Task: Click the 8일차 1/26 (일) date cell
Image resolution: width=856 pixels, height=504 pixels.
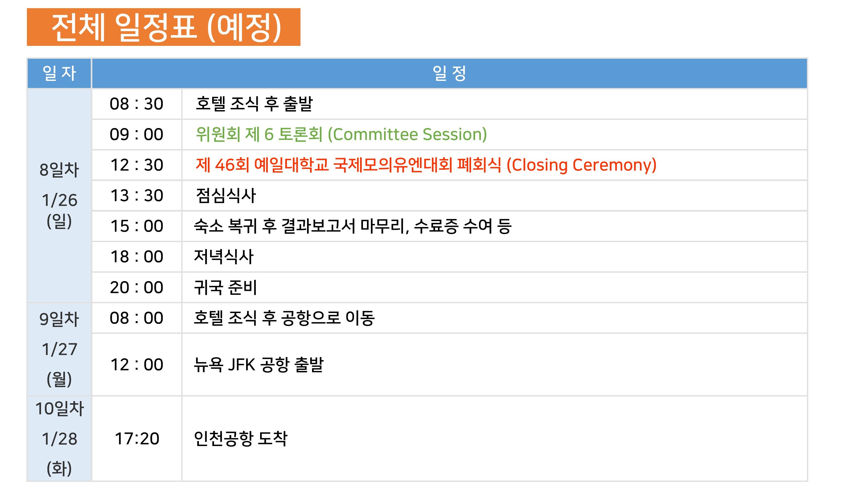Action: coord(59,196)
